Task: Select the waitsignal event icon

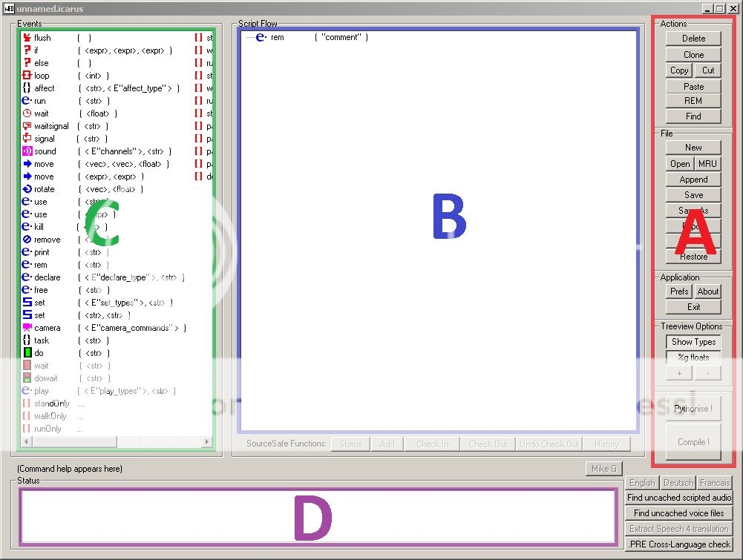Action: (x=27, y=126)
